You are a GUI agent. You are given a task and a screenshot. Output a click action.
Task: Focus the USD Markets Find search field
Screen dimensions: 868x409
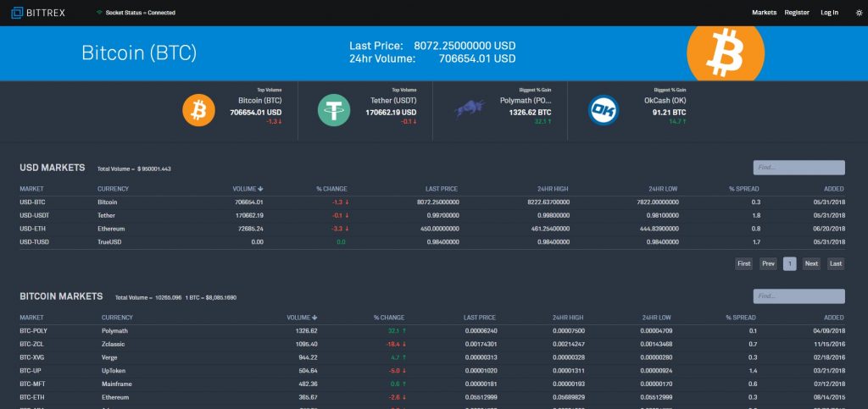pyautogui.click(x=798, y=168)
